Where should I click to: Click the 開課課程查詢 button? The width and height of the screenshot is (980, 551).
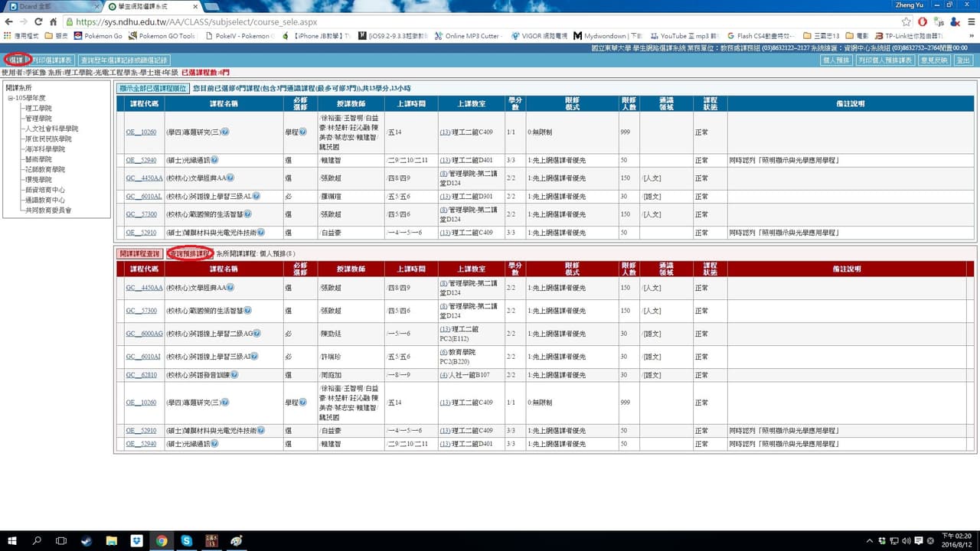click(139, 253)
